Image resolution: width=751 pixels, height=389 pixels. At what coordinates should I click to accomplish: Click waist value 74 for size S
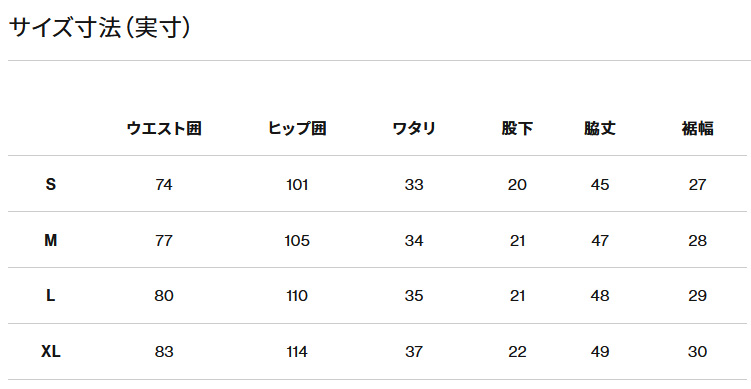[164, 184]
